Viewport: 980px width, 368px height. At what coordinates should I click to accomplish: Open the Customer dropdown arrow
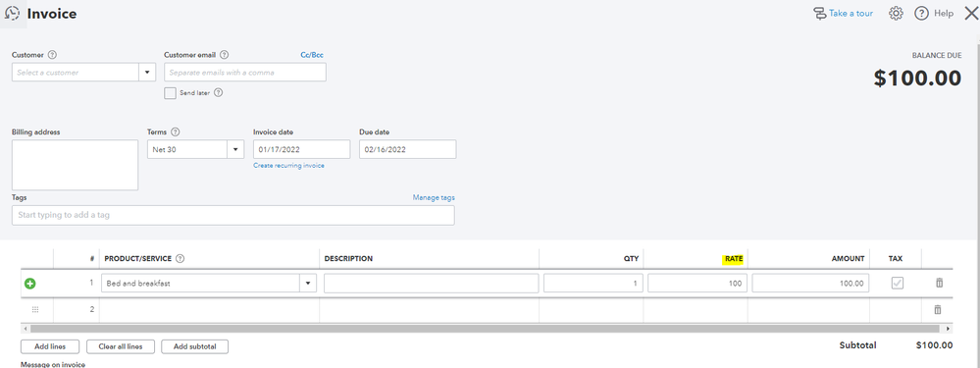(147, 73)
